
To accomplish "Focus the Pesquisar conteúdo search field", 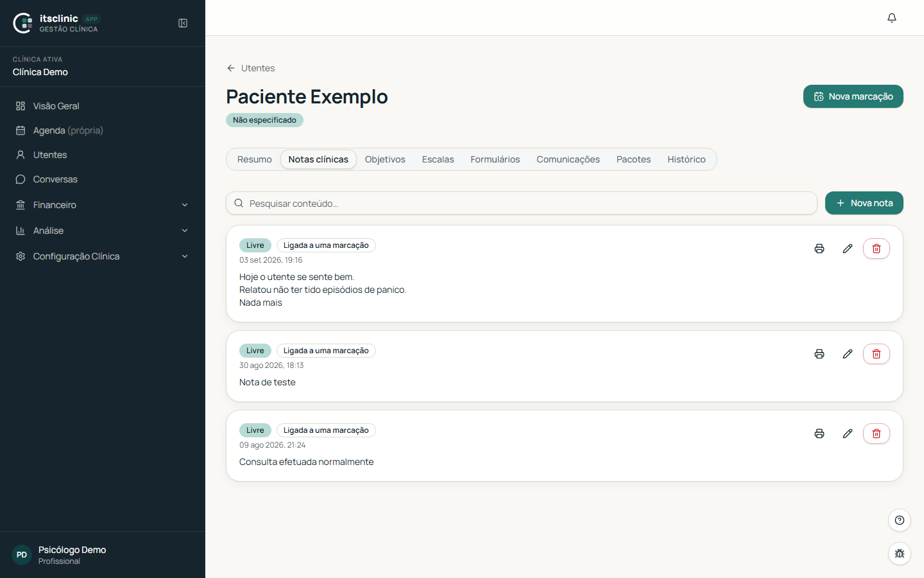I will point(522,203).
